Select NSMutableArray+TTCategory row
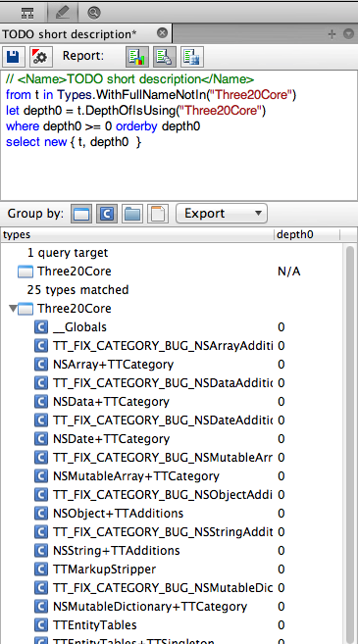The image size is (358, 644). pos(173,476)
